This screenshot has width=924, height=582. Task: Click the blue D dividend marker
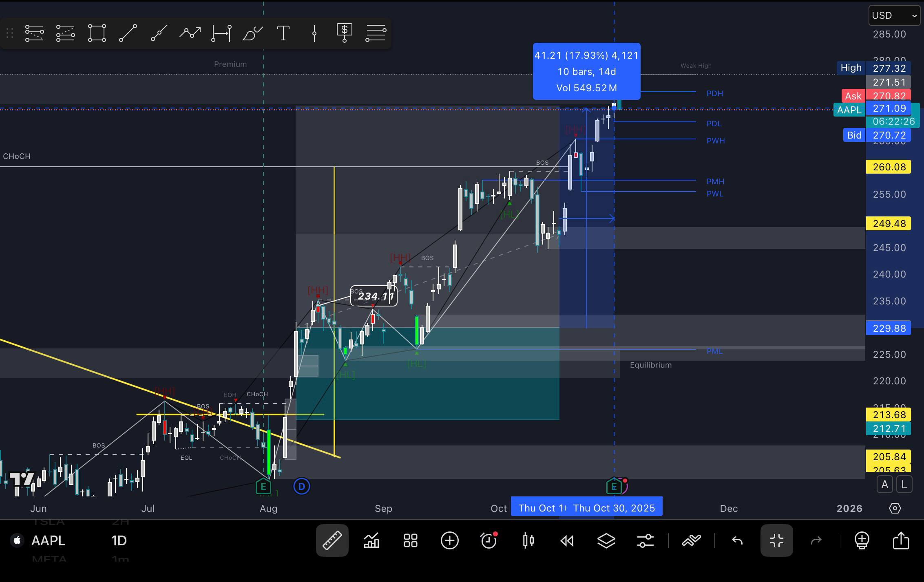[x=302, y=486]
